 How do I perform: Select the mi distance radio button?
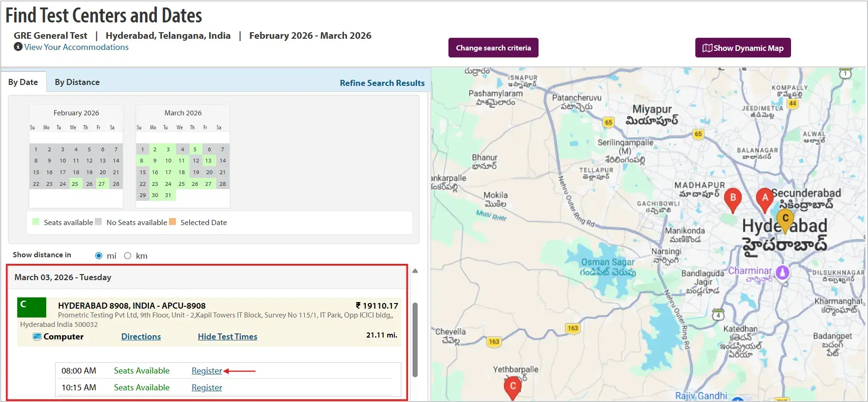click(99, 256)
